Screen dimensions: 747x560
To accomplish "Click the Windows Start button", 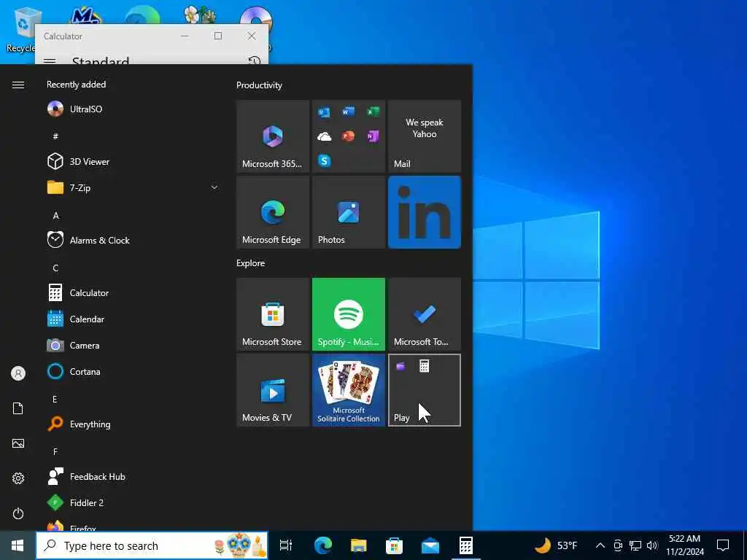I will (18, 545).
